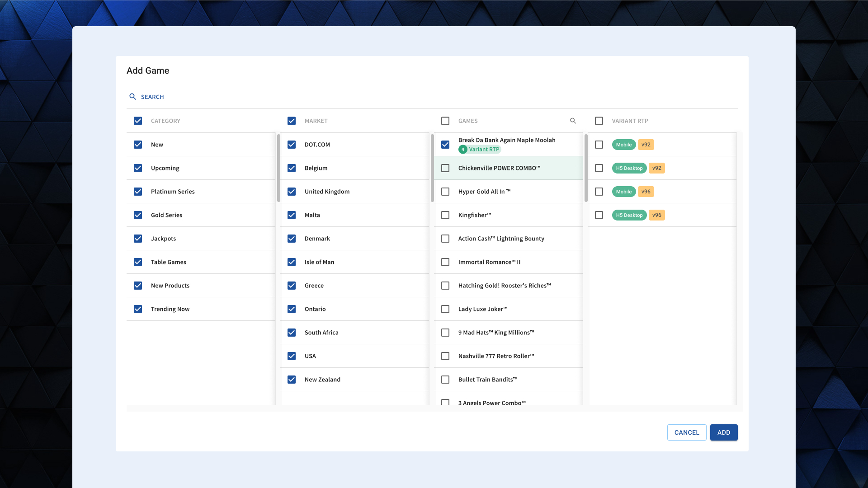Click the Market list vertical scrollbar
Viewport: 868px width, 488px height.
pos(432,168)
